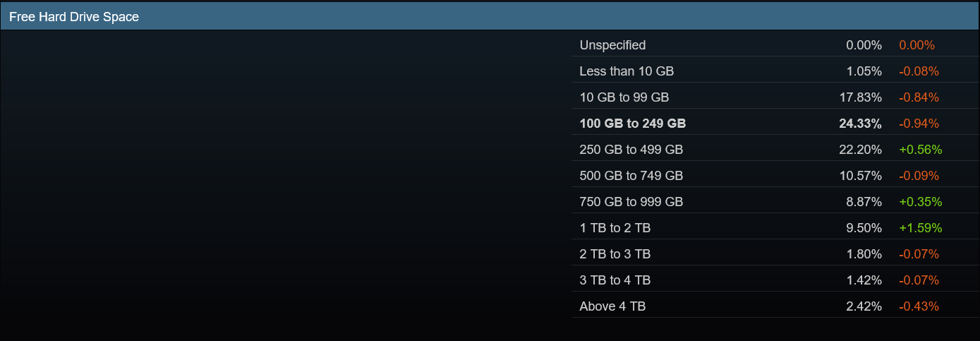
Task: Click the 24.33% percentage value
Action: click(x=860, y=124)
